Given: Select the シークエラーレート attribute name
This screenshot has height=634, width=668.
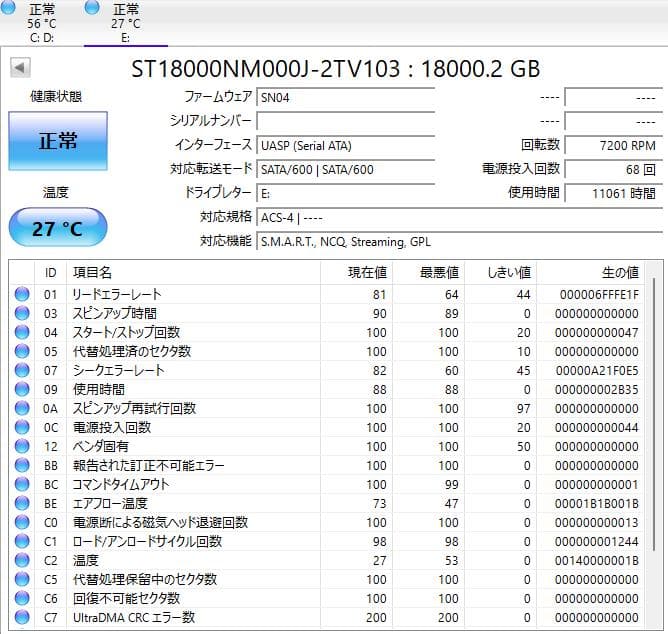Looking at the screenshot, I should coord(118,370).
